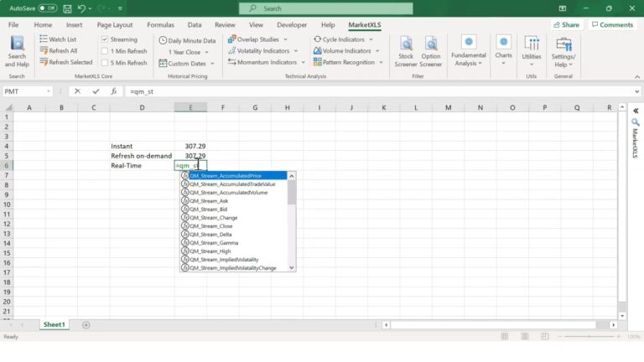Open Volume Indicators menu
Image resolution: width=644 pixels, height=362 pixels.
pos(346,51)
